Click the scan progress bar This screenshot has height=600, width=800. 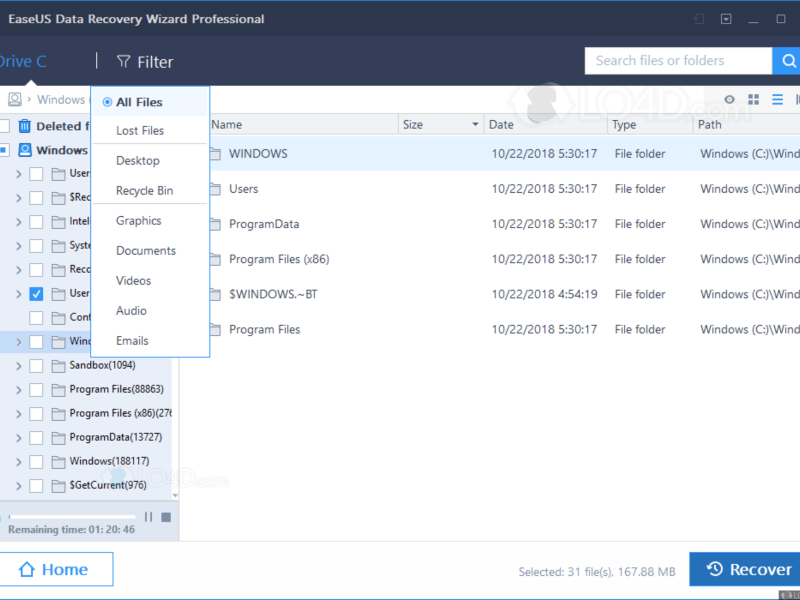coord(72,517)
